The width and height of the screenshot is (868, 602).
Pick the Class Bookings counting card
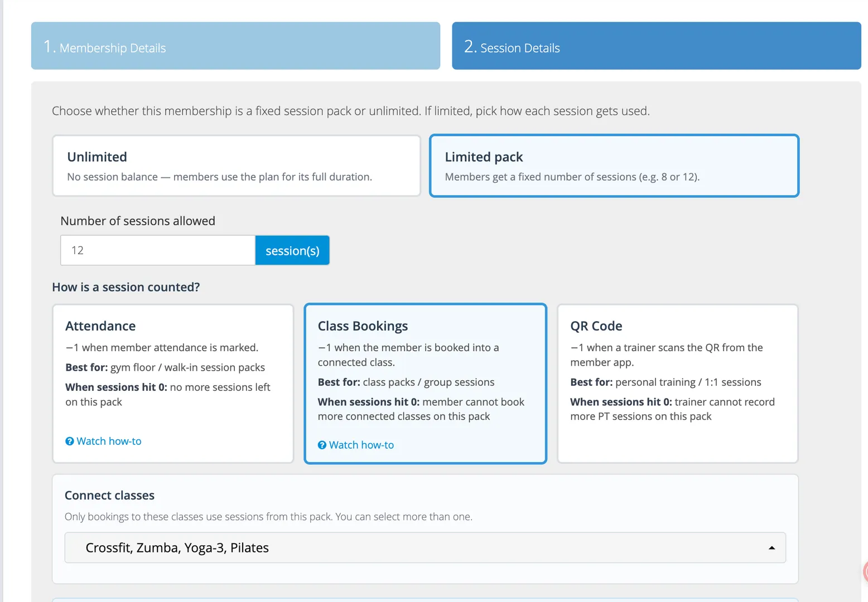click(426, 383)
